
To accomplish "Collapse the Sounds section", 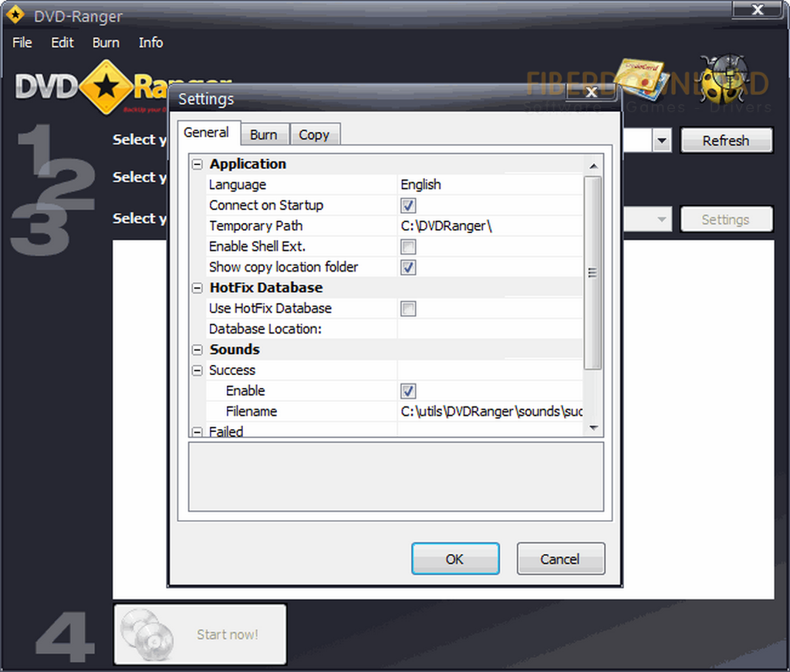I will [x=197, y=350].
